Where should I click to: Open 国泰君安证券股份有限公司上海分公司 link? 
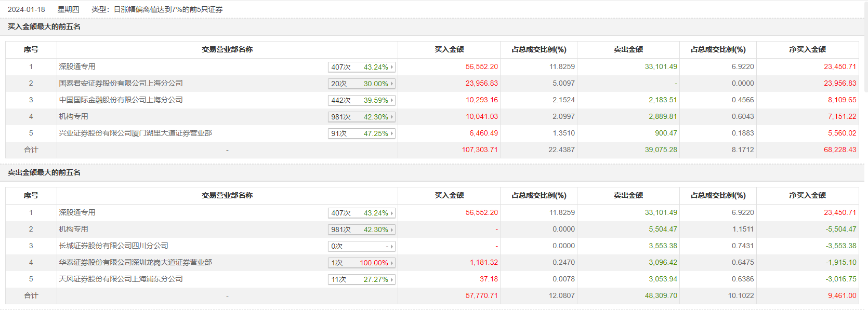[x=121, y=83]
